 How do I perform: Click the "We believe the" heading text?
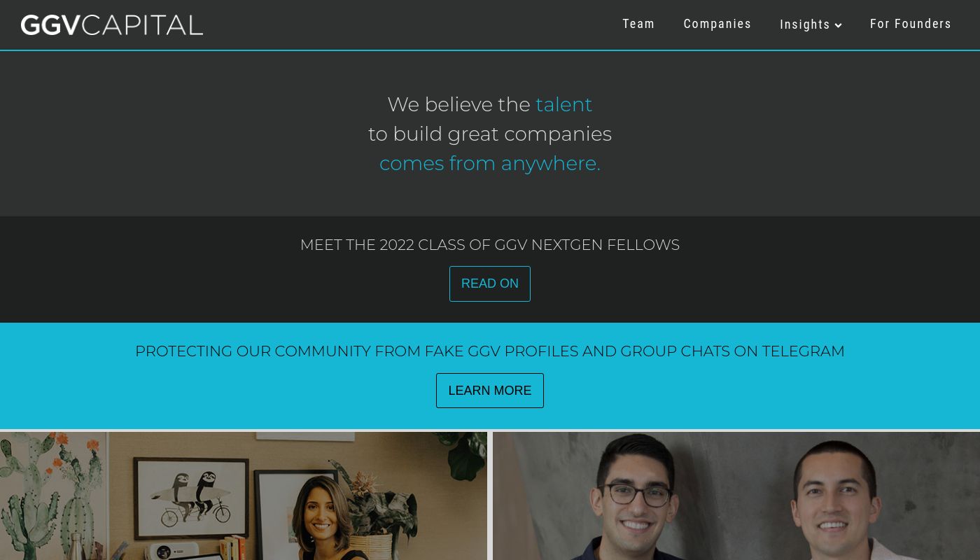pyautogui.click(x=458, y=104)
